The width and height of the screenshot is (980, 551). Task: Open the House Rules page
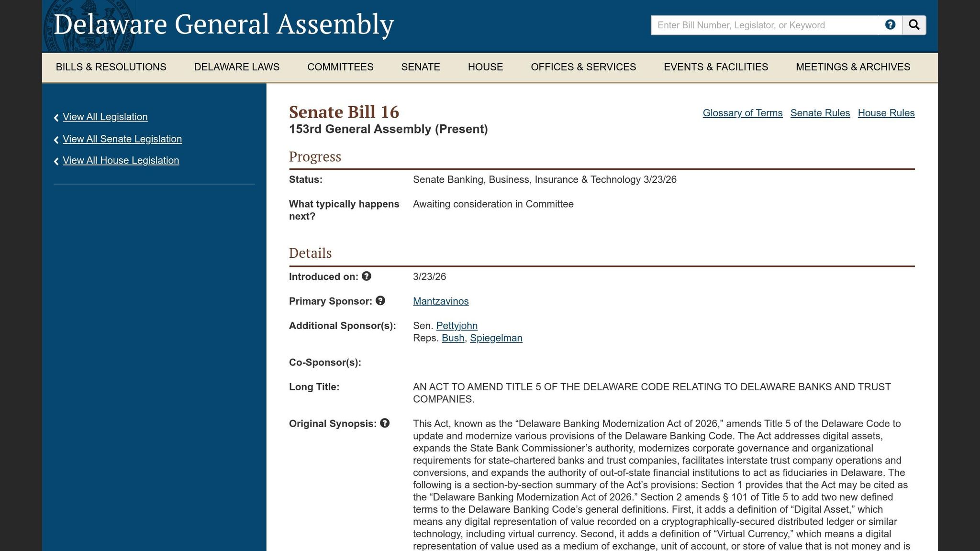[886, 113]
